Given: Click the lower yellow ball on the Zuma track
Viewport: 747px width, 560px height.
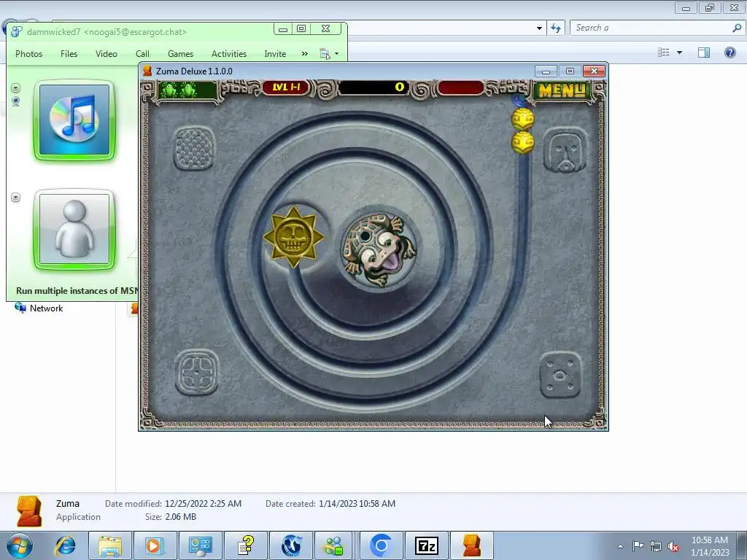Looking at the screenshot, I should tap(522, 142).
